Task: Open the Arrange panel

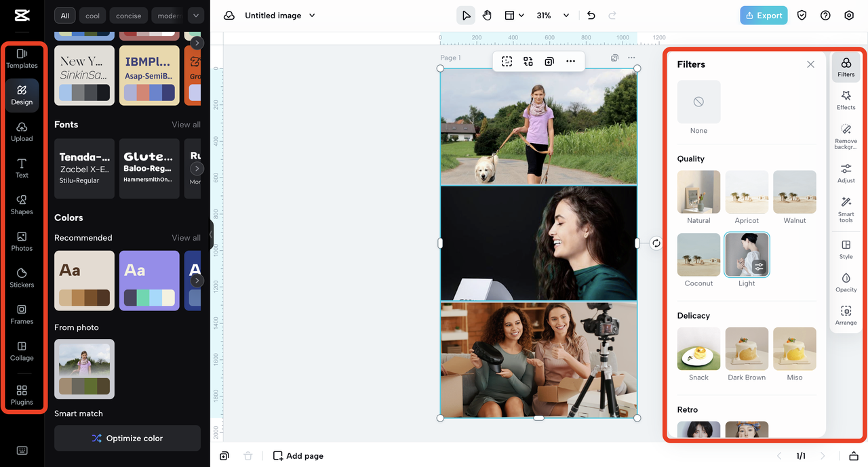Action: click(x=846, y=316)
